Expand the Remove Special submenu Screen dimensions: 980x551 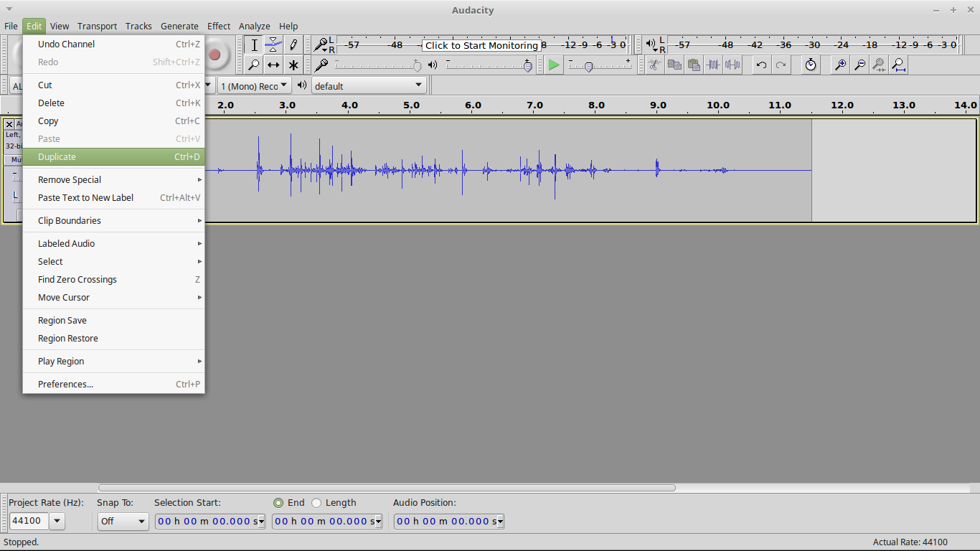tap(113, 179)
